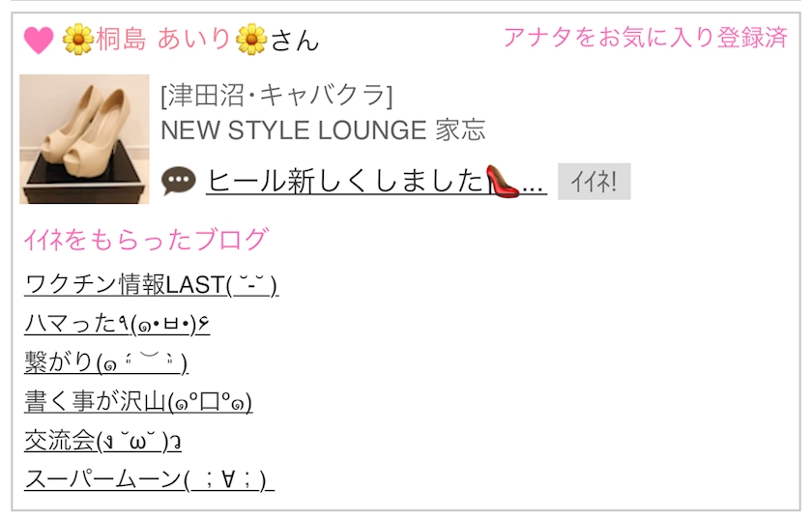812x518 pixels.
Task: Open 書く事が沢山 blog entry
Action: click(138, 402)
